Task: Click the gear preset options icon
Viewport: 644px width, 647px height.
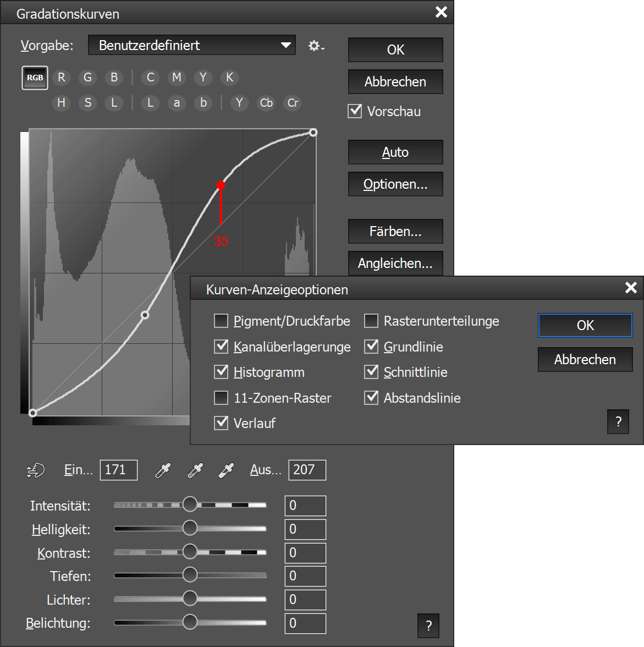Action: (x=315, y=46)
